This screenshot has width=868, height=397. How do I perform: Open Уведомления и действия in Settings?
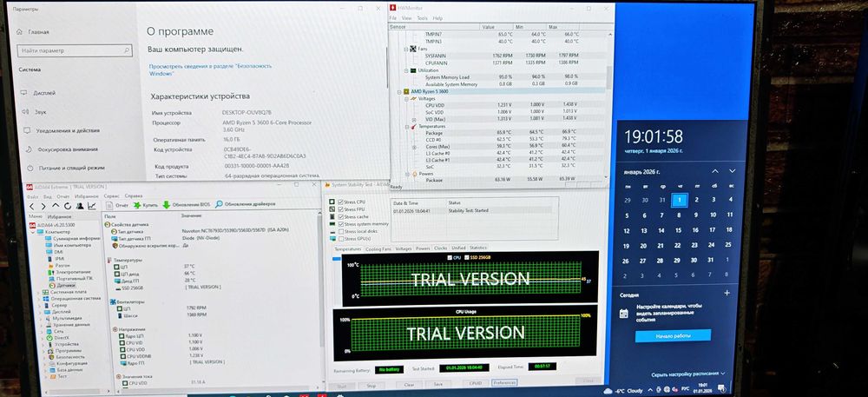coord(61,130)
